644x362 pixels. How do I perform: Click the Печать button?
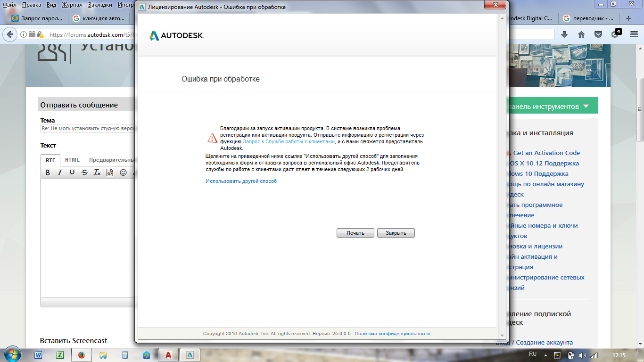[355, 233]
